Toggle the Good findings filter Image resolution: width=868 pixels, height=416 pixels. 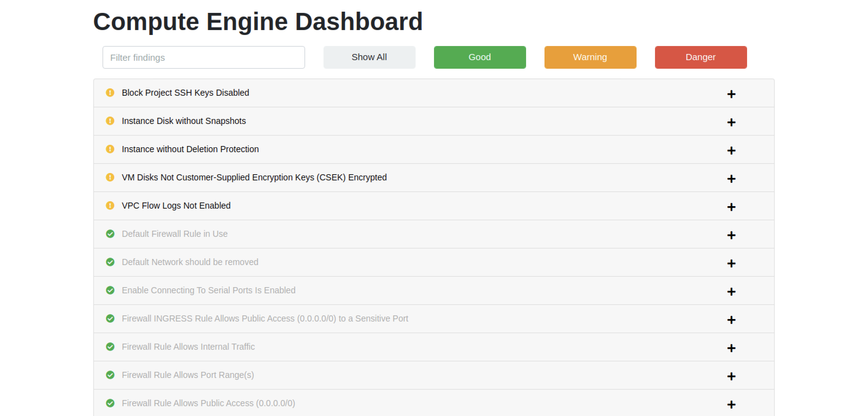tap(479, 57)
